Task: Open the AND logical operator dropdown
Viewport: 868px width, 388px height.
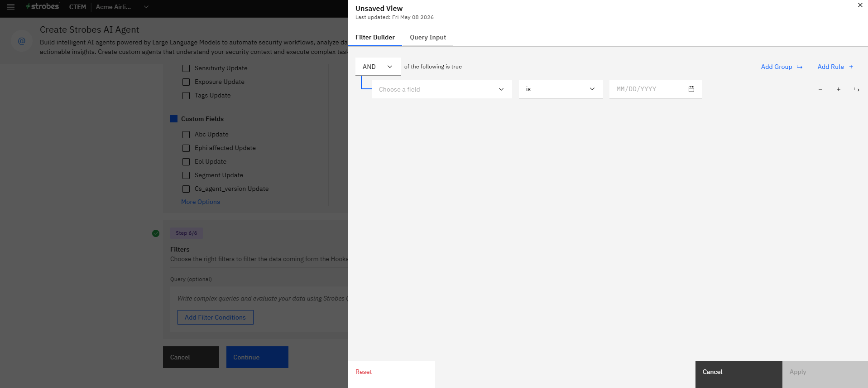Action: 378,67
